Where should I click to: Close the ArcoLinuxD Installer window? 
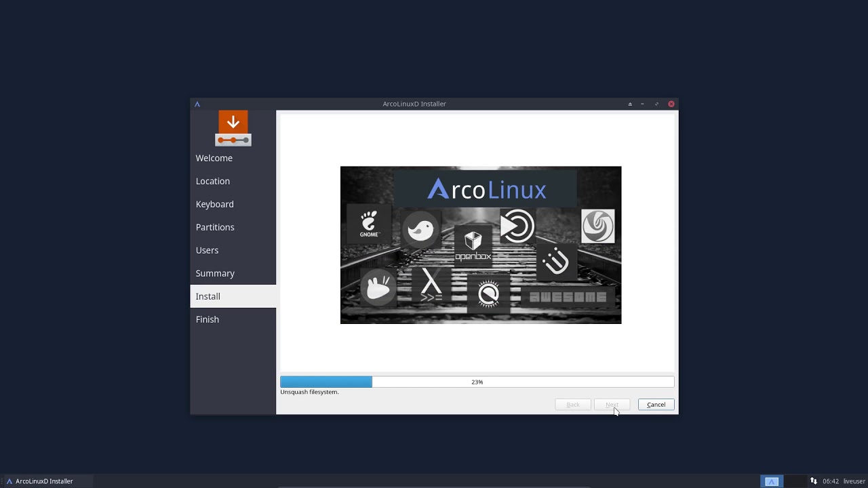tap(671, 104)
